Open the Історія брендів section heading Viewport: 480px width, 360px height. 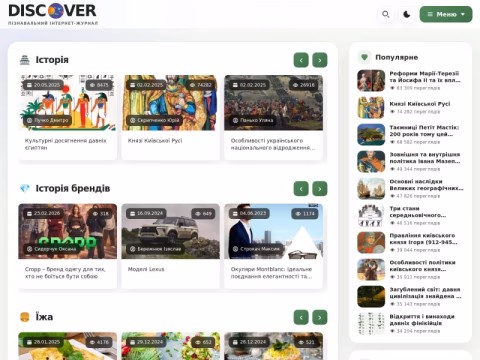pos(73,189)
